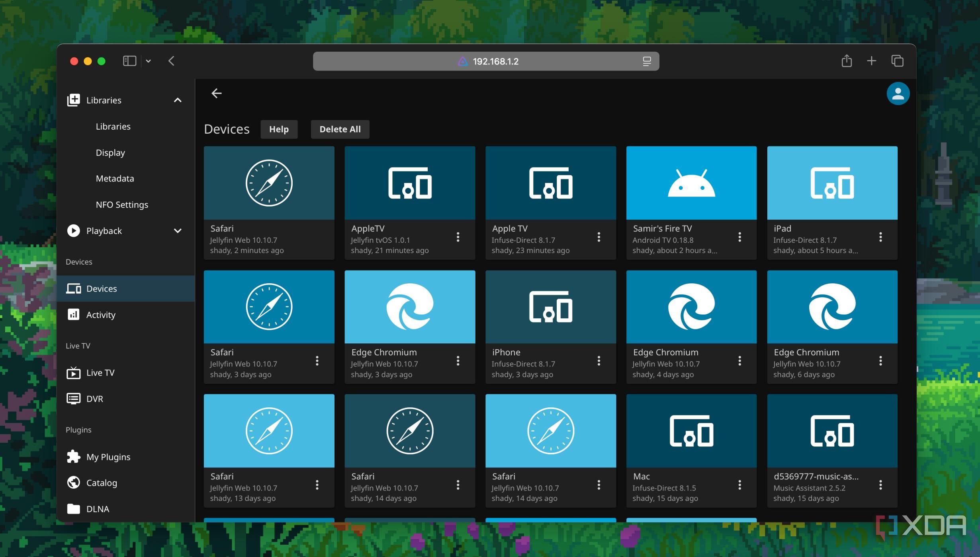Viewport: 980px width, 557px height.
Task: Click 'shady, 23 minutes ago' text
Action: pyautogui.click(x=530, y=250)
